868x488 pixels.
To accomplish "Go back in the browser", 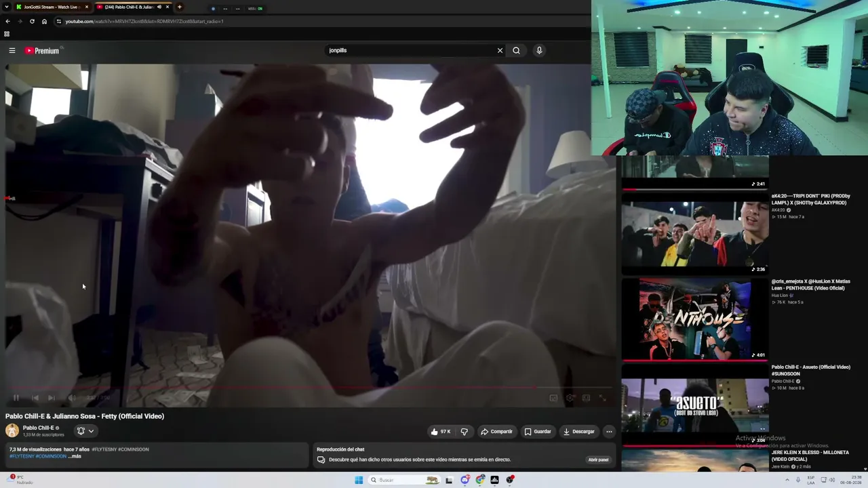I will 7,21.
